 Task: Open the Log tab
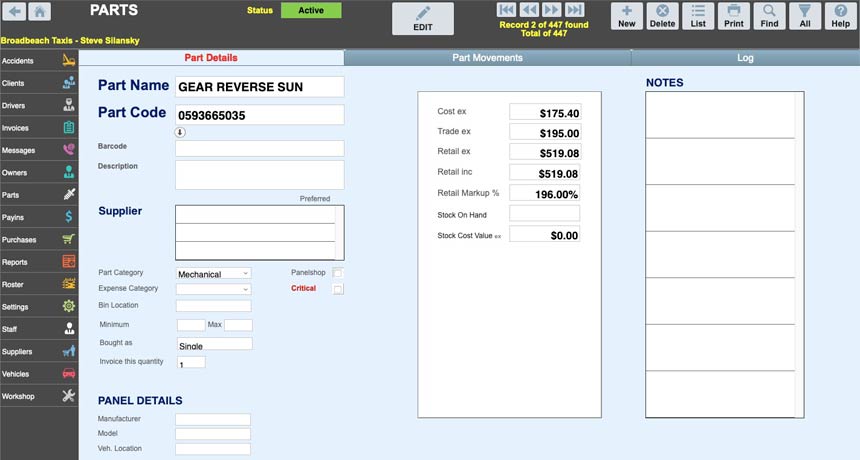(745, 58)
